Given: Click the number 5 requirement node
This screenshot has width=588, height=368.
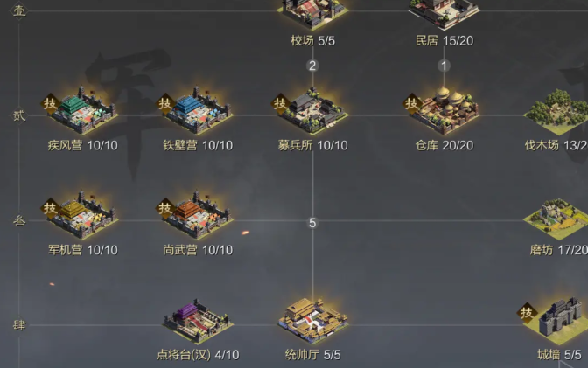Looking at the screenshot, I should point(312,223).
